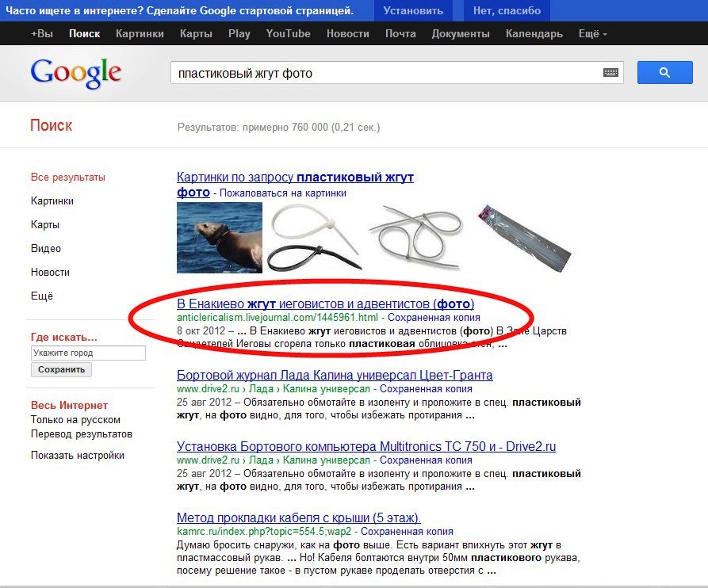Open "Картинки по запросу пластиковый жгут фото" link

pyautogui.click(x=295, y=185)
